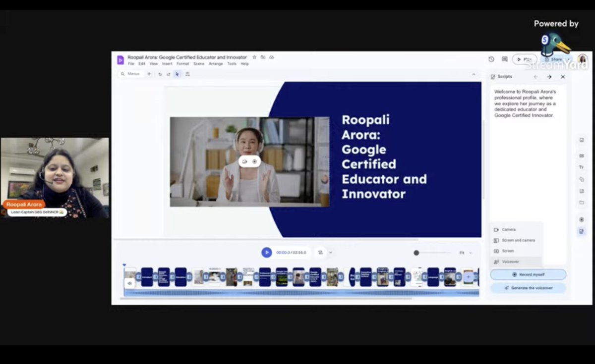Play the timeline with blue play button
The height and width of the screenshot is (364, 595).
tap(267, 253)
